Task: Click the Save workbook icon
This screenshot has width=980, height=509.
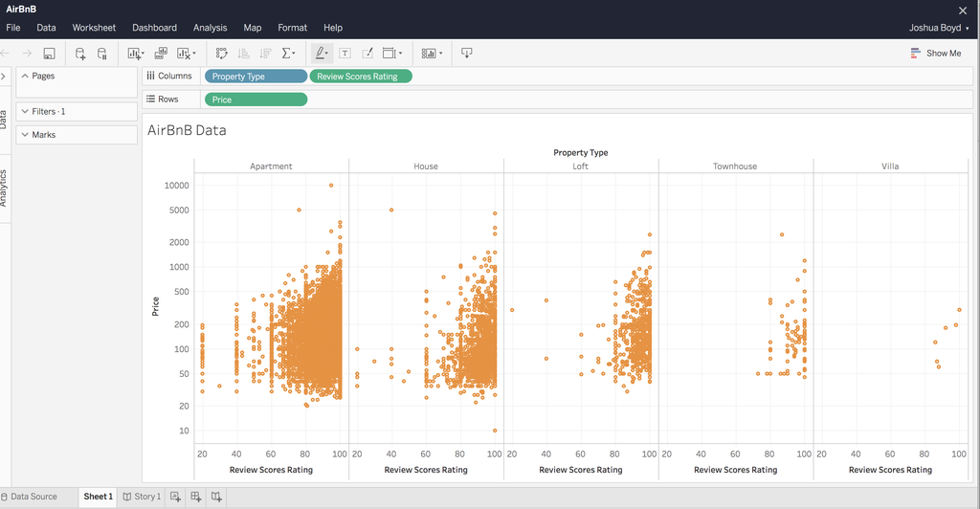Action: (49, 54)
